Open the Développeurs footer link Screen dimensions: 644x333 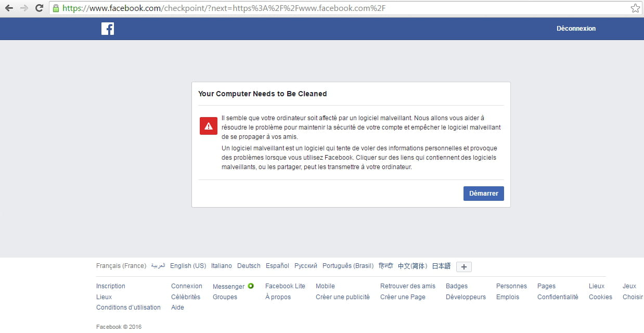click(x=466, y=297)
